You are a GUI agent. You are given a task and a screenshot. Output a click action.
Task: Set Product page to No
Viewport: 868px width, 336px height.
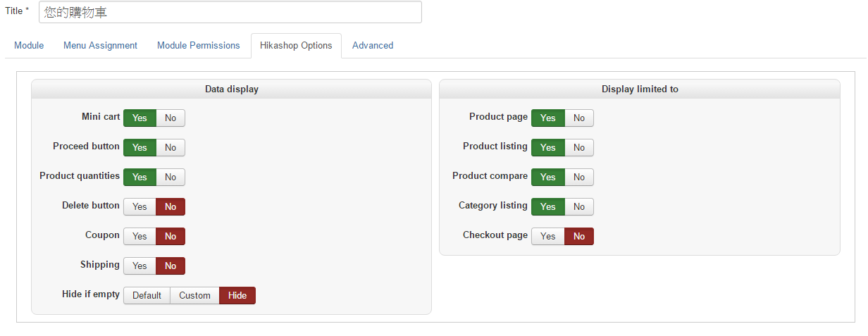tap(579, 118)
